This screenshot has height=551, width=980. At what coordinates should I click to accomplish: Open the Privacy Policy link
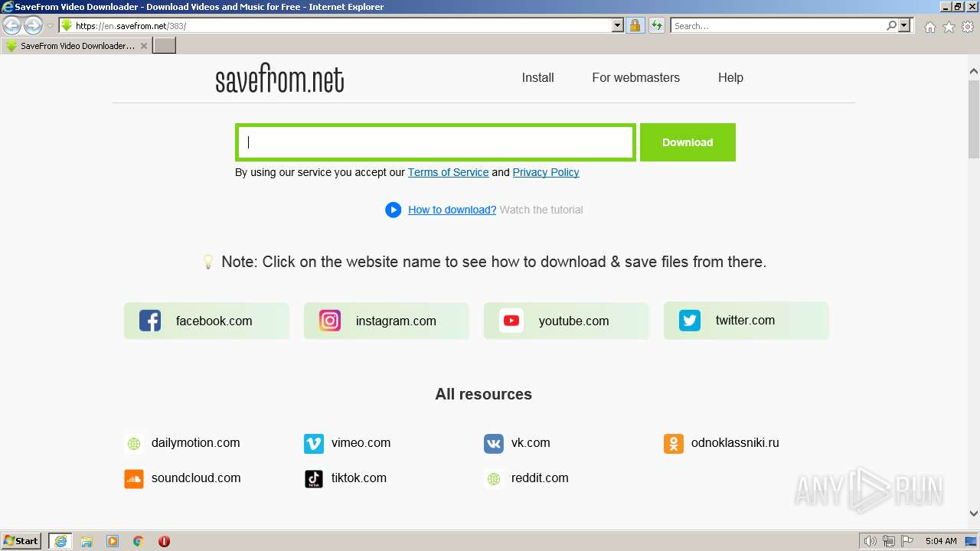(x=546, y=172)
